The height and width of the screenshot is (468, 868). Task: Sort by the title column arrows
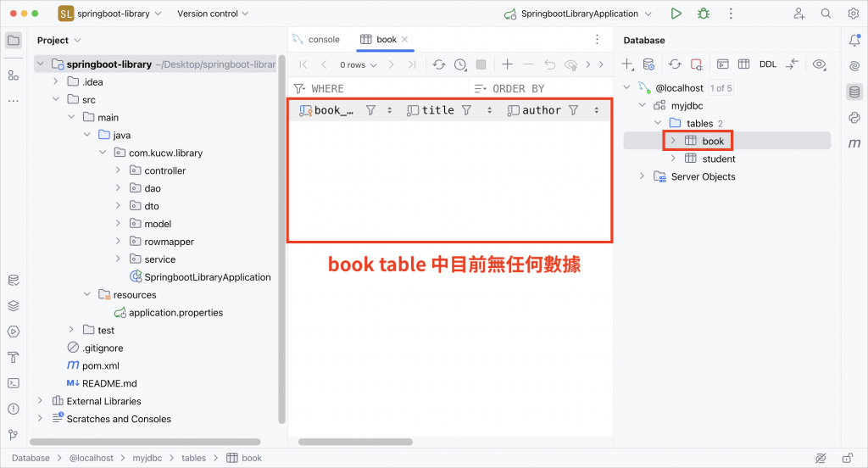click(x=489, y=111)
